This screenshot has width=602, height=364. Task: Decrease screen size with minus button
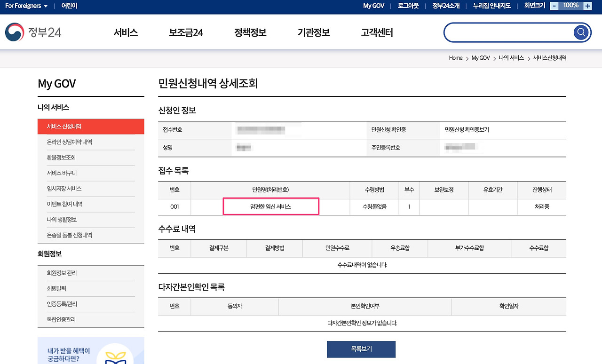pos(554,6)
